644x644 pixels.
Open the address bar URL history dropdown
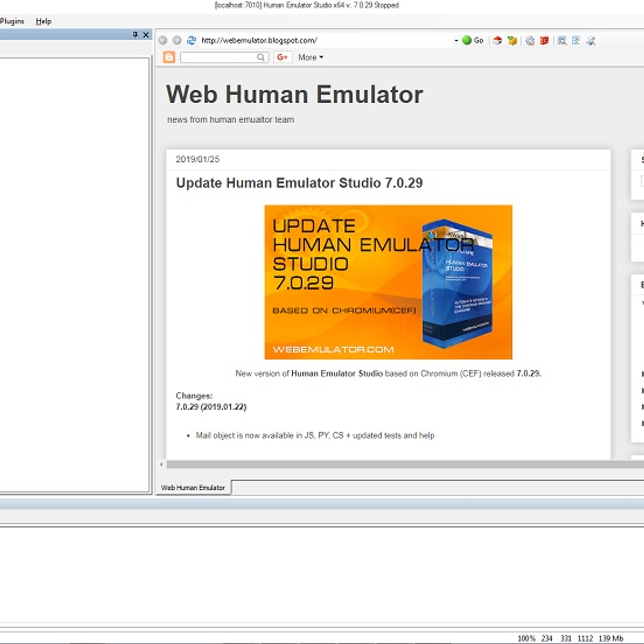click(456, 41)
